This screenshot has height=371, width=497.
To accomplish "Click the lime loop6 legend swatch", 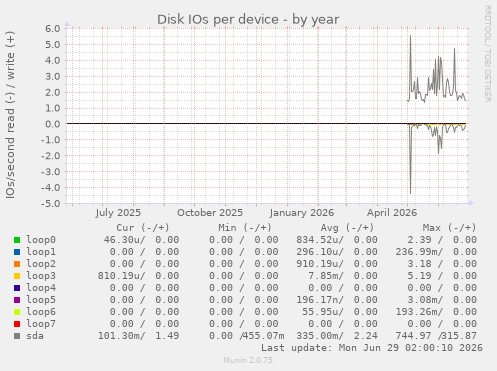I will pos(17,312).
